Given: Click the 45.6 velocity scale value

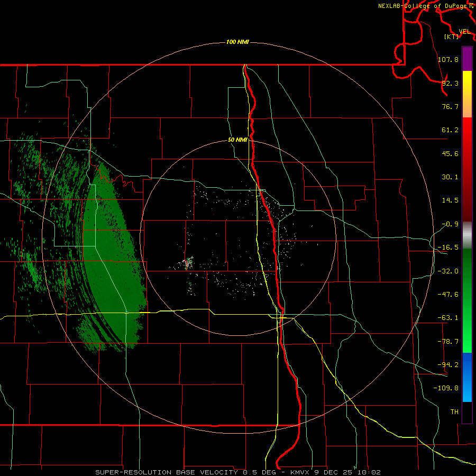Looking at the screenshot, I should pos(450,153).
